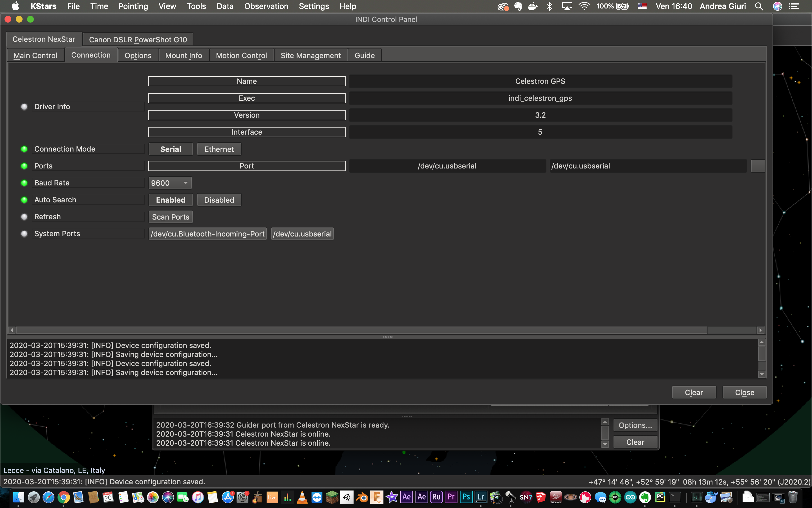Open the Observation menu
Image resolution: width=812 pixels, height=508 pixels.
[x=266, y=6]
